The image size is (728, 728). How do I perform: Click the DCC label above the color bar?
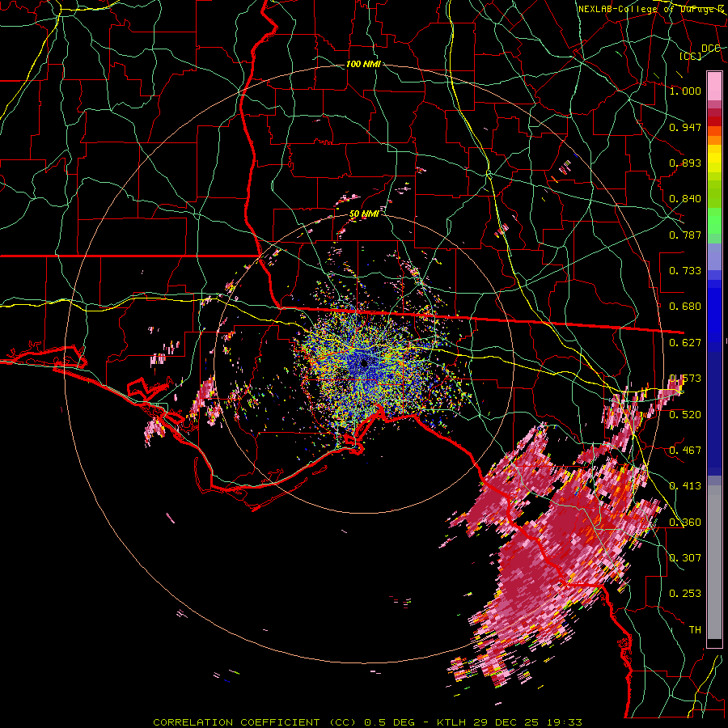[x=711, y=49]
